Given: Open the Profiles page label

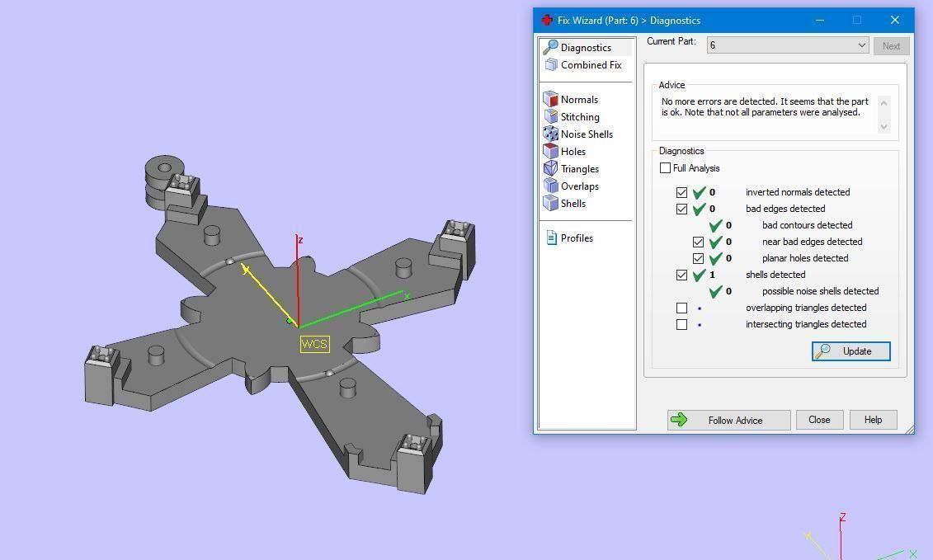Looking at the screenshot, I should [577, 238].
